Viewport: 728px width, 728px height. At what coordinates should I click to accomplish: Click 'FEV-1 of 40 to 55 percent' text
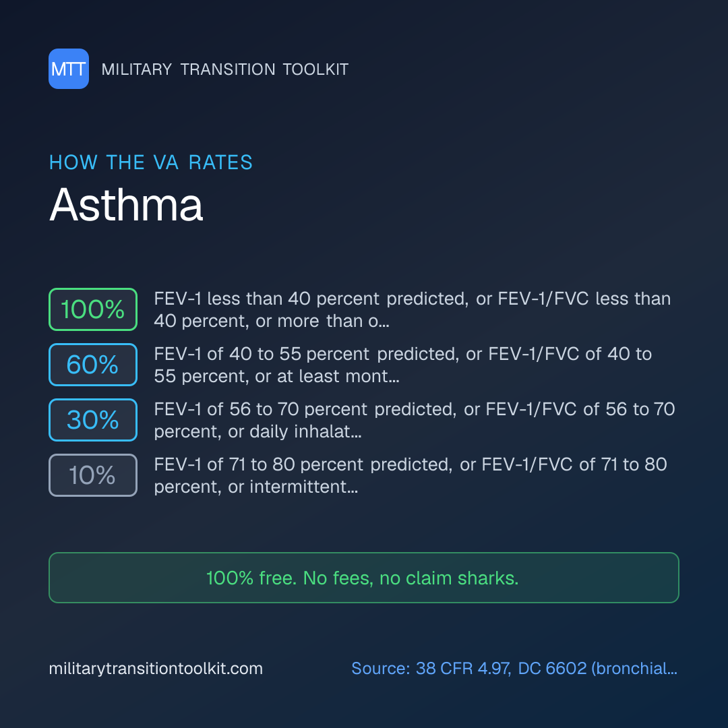coord(262,354)
